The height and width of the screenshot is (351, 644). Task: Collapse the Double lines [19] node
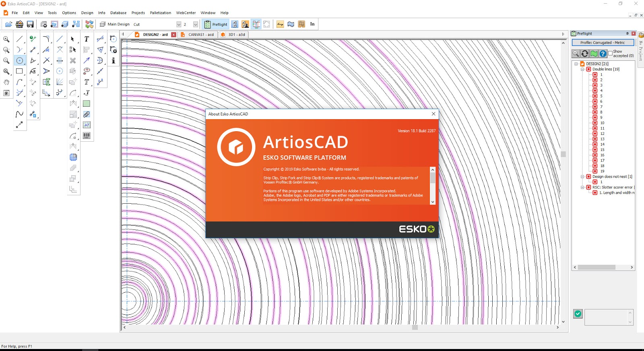click(582, 69)
